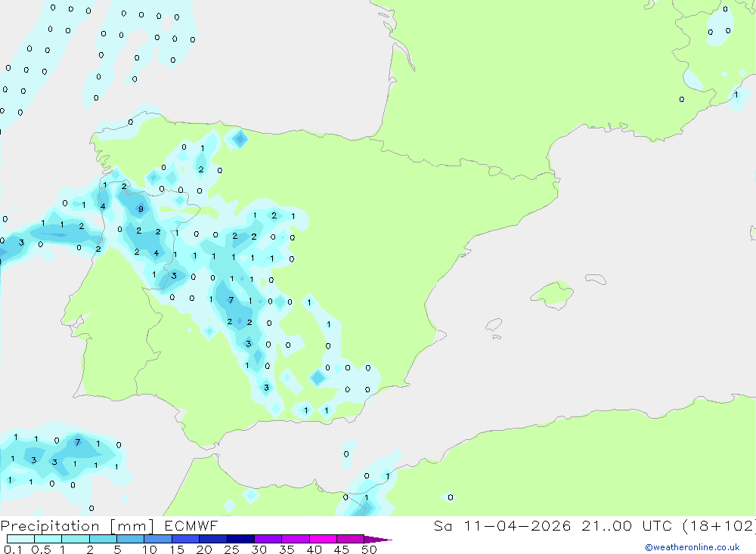The height and width of the screenshot is (554, 756).
Task: Click the 35–40 mm purple legend box
Action: coord(296,539)
